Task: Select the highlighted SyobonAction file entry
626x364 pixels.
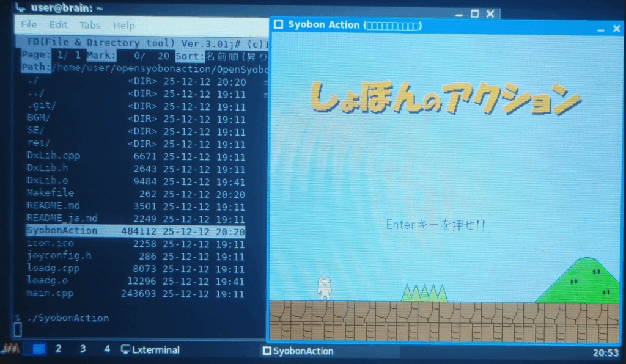Action: [62, 231]
